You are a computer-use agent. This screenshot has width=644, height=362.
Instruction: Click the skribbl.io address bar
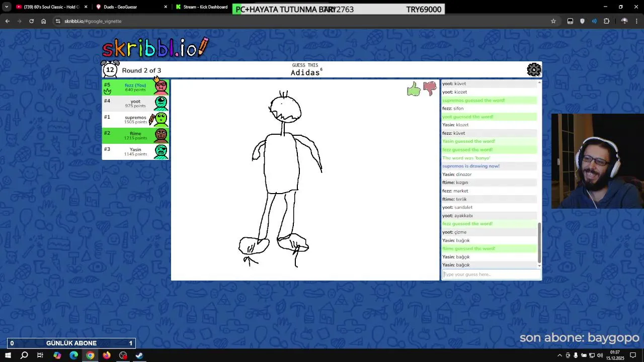pyautogui.click(x=302, y=21)
